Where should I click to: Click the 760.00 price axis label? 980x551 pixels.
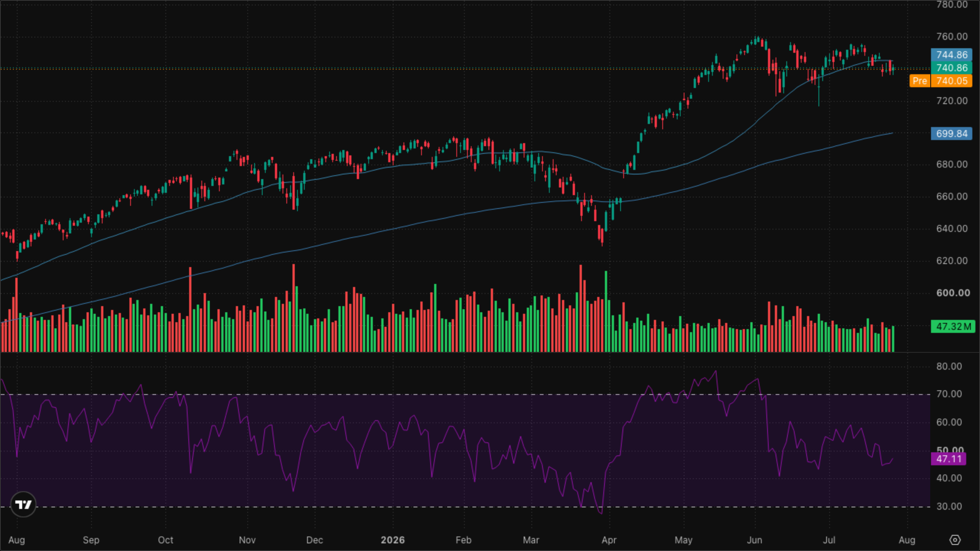click(x=952, y=36)
